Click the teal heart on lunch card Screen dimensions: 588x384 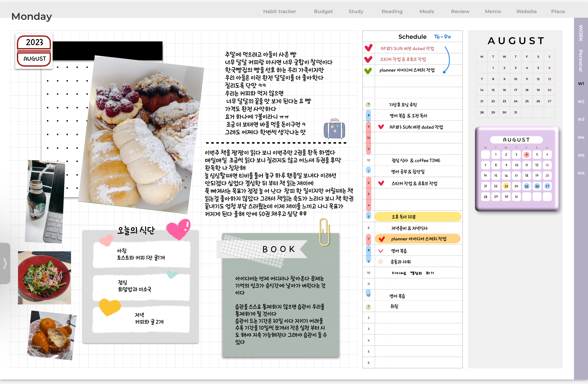tap(172, 274)
